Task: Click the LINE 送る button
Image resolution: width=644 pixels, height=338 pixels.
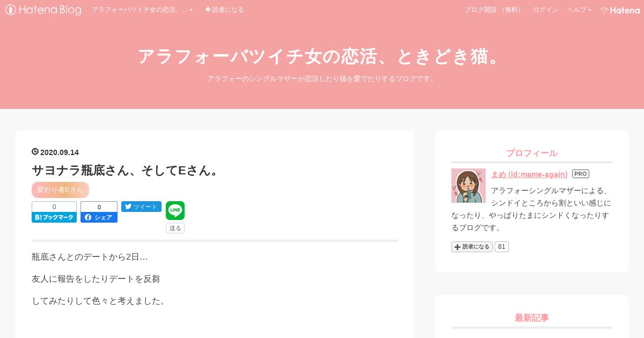Action: pyautogui.click(x=175, y=228)
